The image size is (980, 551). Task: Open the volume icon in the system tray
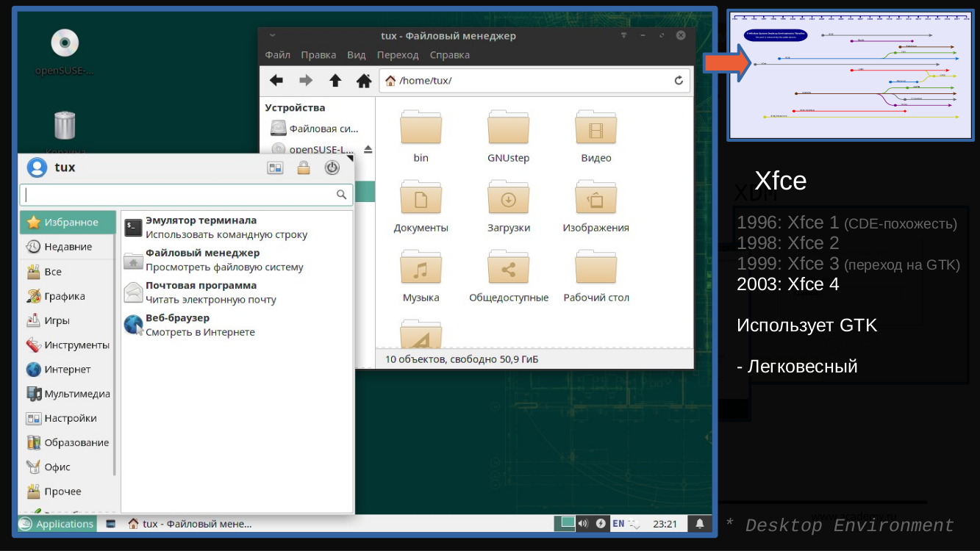point(584,523)
